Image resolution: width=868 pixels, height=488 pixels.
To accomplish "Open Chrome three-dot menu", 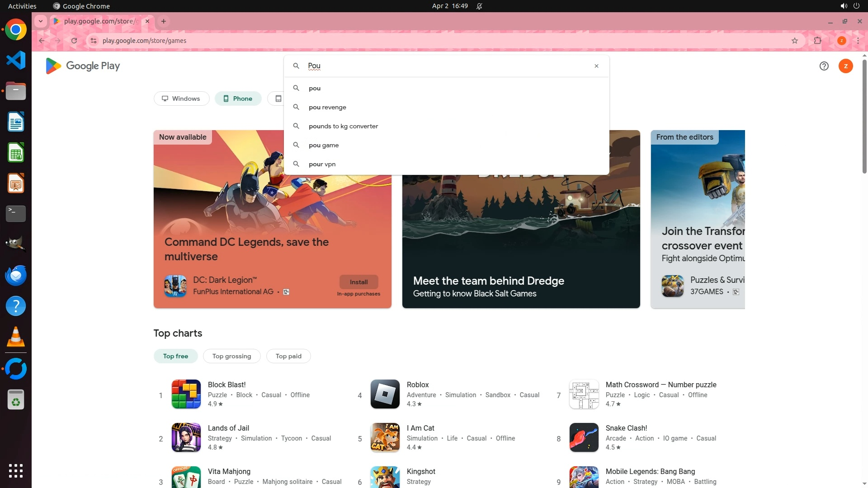I will point(858,41).
